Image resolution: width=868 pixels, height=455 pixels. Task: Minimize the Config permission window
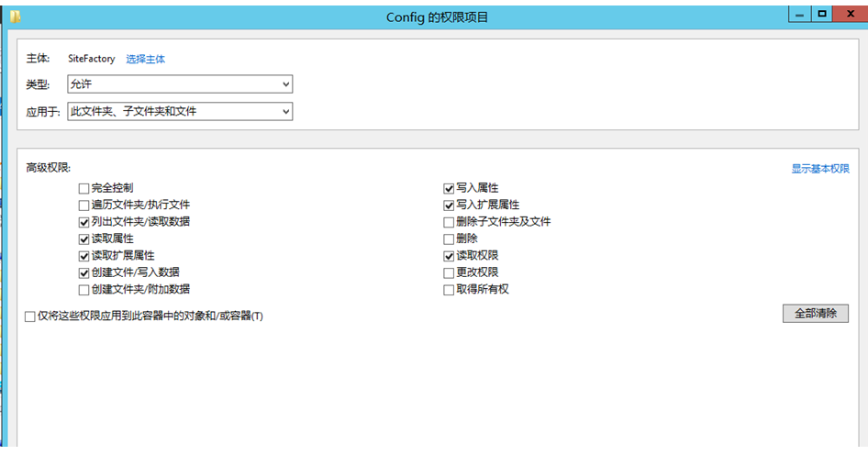point(799,14)
